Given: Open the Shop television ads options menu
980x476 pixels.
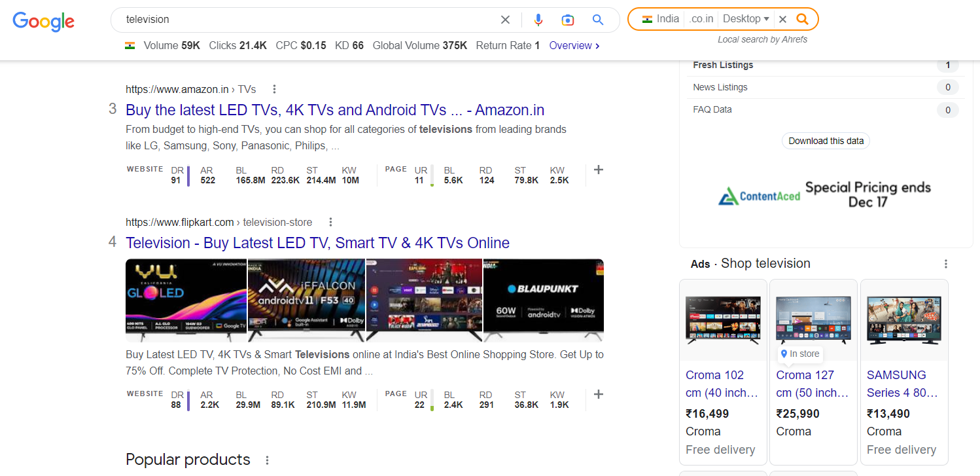Looking at the screenshot, I should point(945,264).
